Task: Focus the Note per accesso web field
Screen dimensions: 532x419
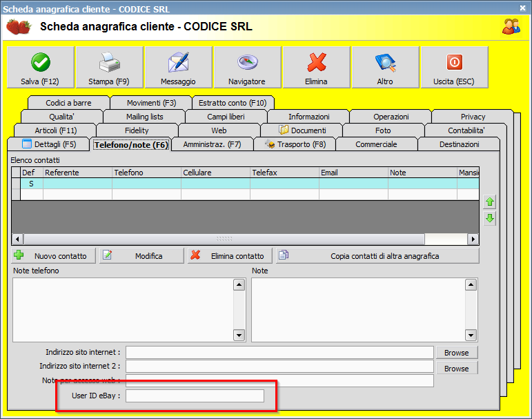Action: point(279,380)
